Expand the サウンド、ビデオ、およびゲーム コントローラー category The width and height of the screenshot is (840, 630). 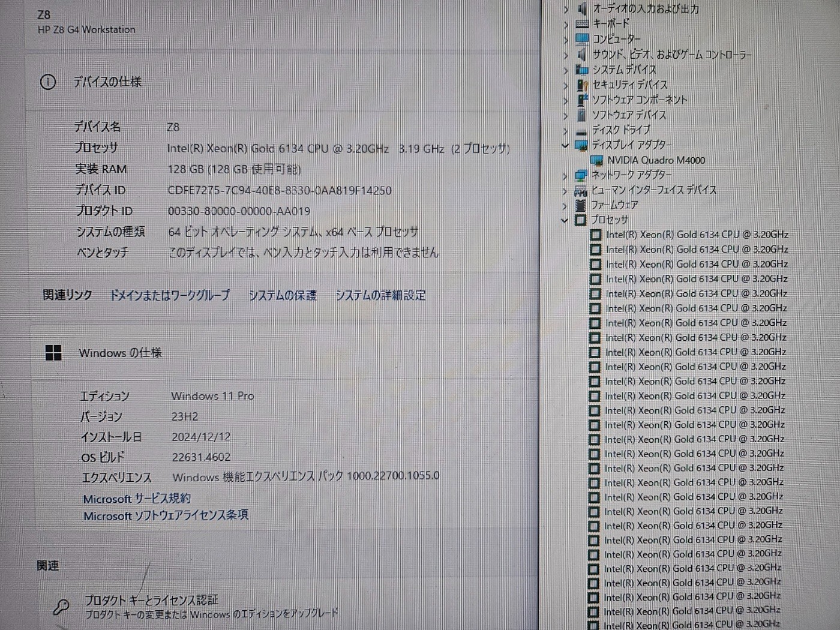point(566,55)
